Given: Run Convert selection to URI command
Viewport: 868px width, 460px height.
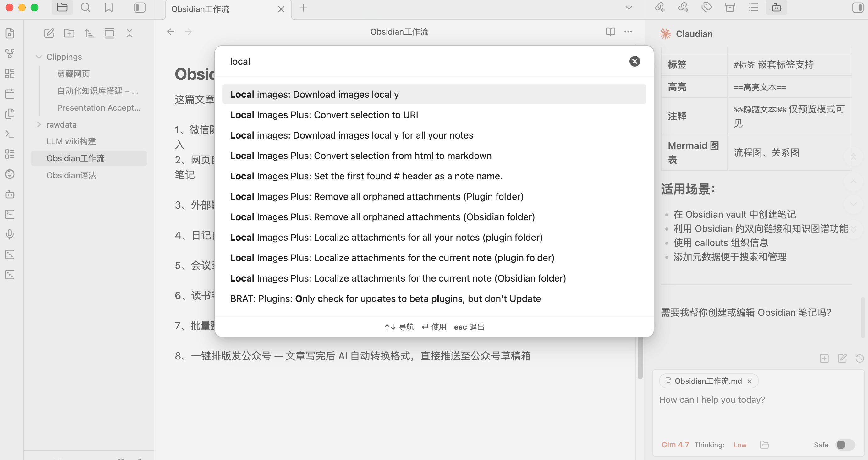Looking at the screenshot, I should pyautogui.click(x=434, y=115).
